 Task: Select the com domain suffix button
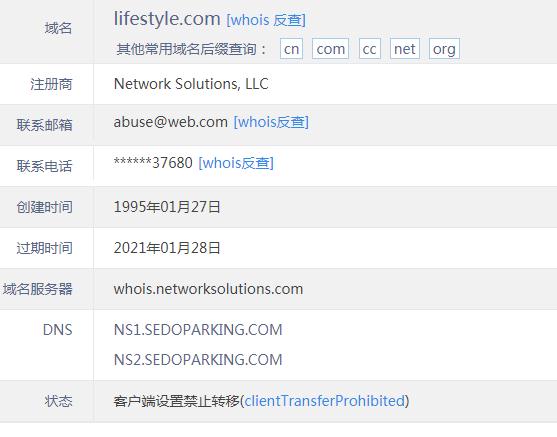330,49
